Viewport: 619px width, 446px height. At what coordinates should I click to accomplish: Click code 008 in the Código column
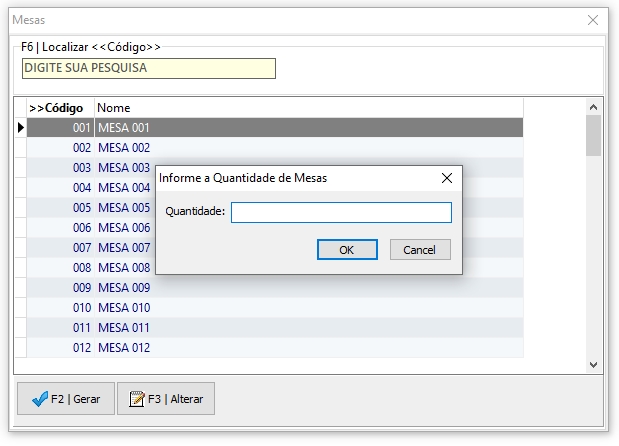81,268
